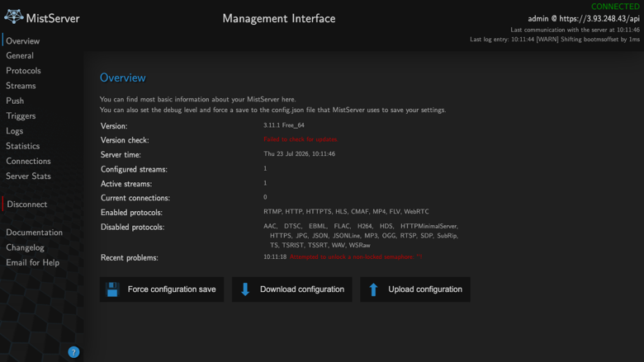
Task: Open the Streams section
Action: coord(21,86)
